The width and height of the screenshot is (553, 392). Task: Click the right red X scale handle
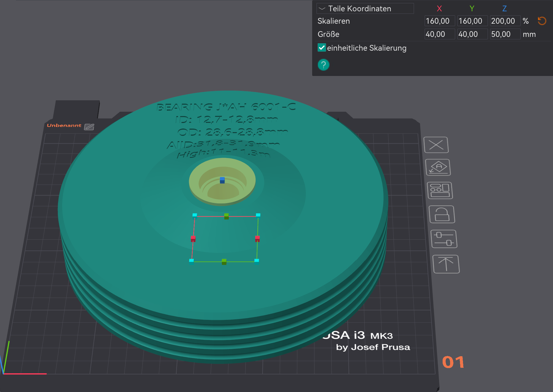click(x=257, y=239)
